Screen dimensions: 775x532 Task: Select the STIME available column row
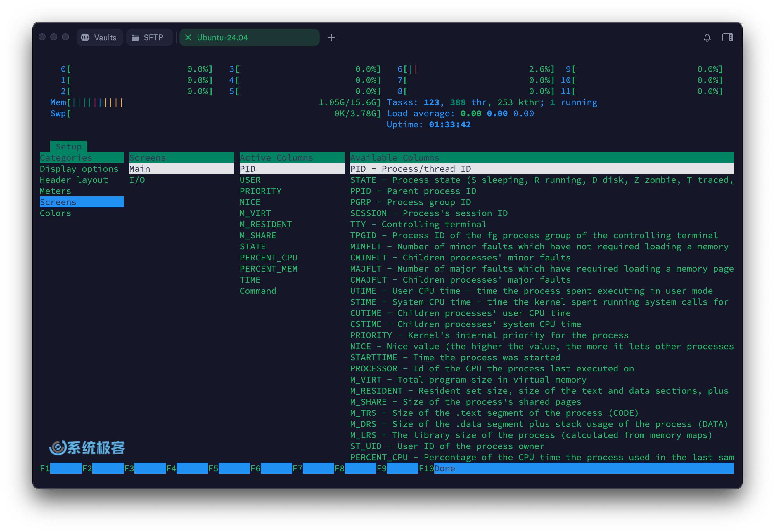coord(542,302)
